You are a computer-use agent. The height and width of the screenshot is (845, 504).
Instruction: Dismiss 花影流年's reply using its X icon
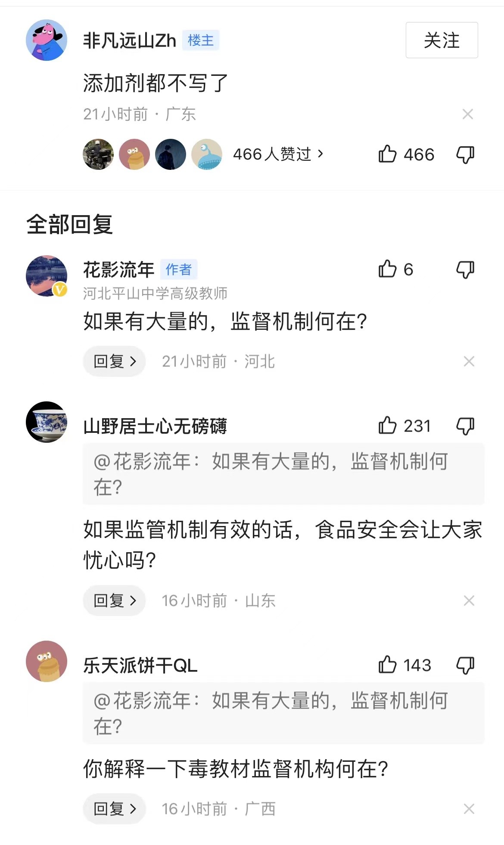(469, 361)
